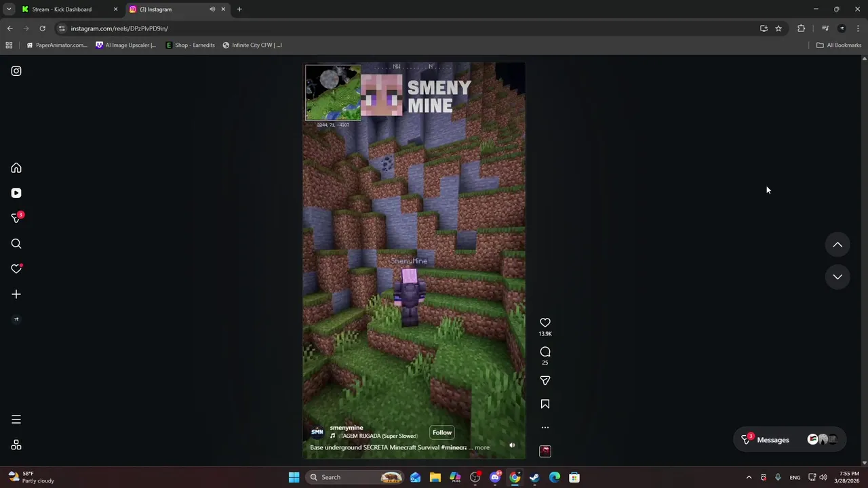Open Shop - Earnedits bookmark
The width and height of the screenshot is (868, 488).
(x=190, y=45)
